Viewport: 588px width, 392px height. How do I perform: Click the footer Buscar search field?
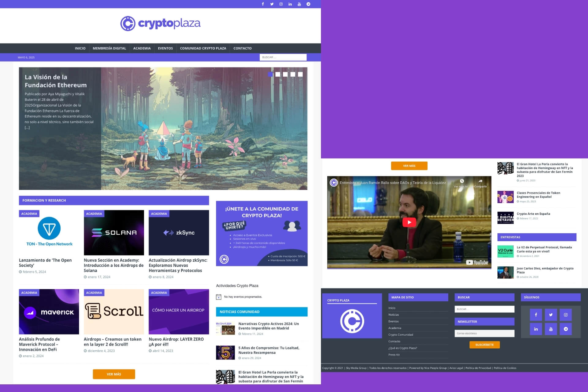[484, 309]
